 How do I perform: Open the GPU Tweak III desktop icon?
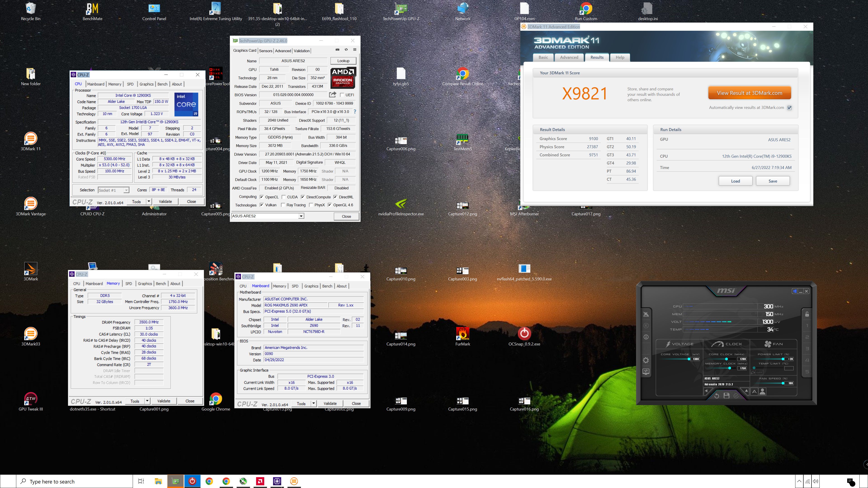pos(31,402)
